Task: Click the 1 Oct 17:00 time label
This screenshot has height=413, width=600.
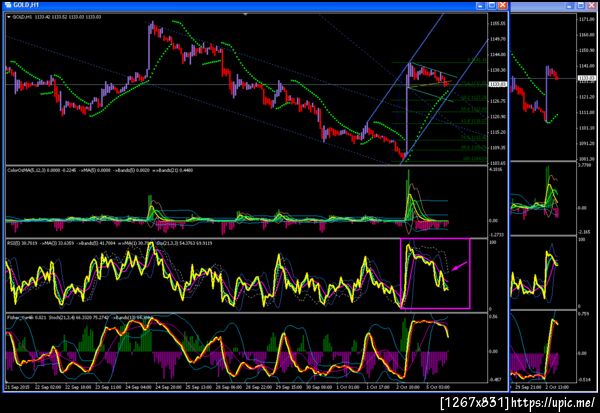Action: click(x=378, y=387)
